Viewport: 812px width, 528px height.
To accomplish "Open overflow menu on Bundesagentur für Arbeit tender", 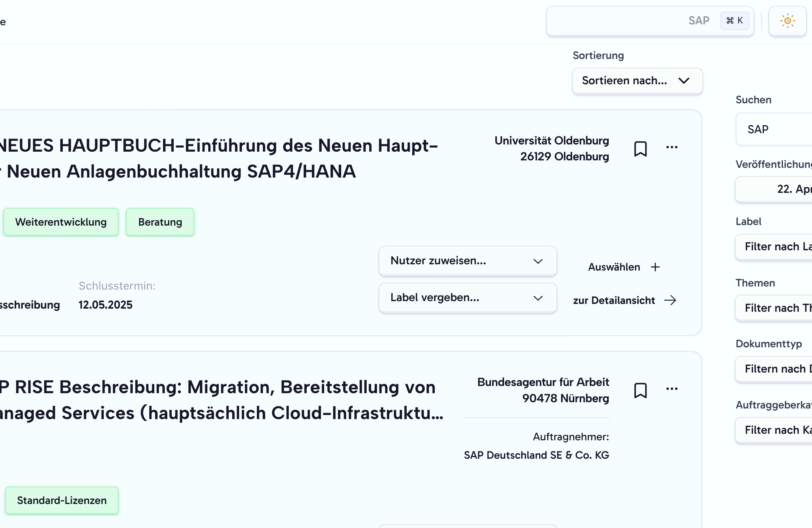I will click(x=672, y=389).
